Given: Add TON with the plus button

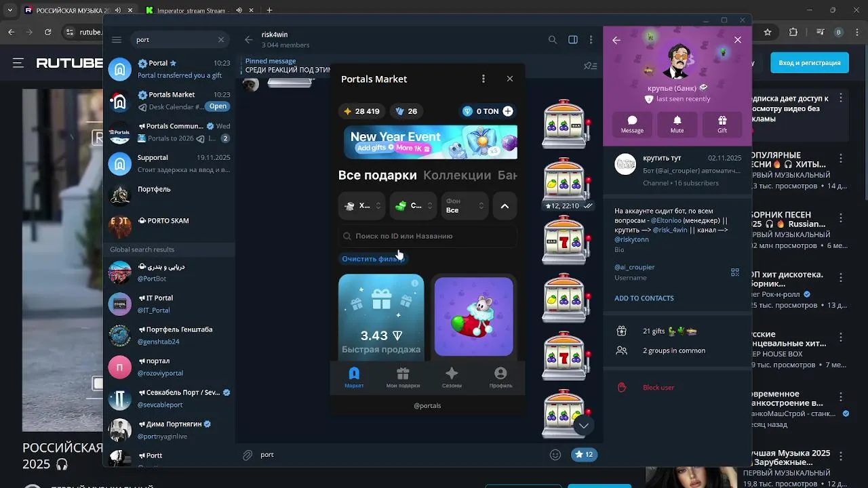Looking at the screenshot, I should [508, 111].
